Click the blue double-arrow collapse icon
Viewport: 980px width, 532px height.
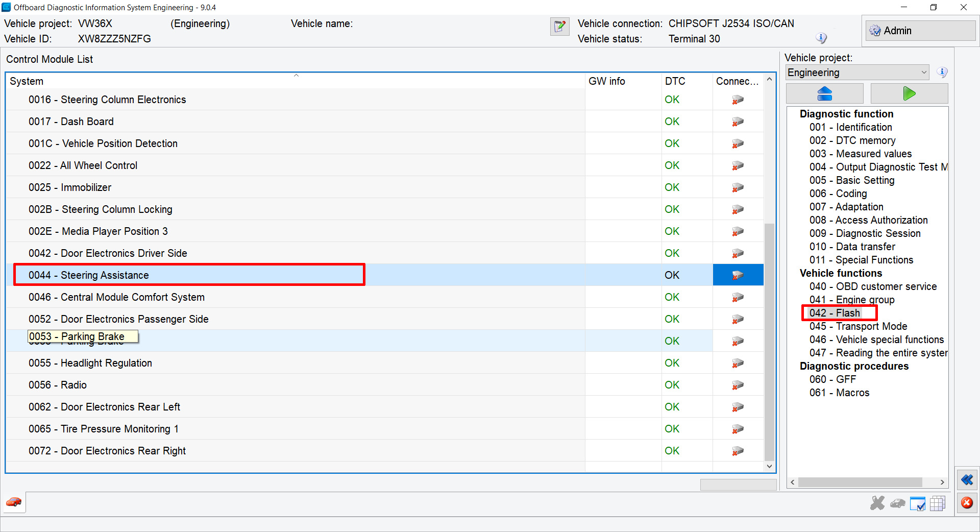[x=967, y=480]
